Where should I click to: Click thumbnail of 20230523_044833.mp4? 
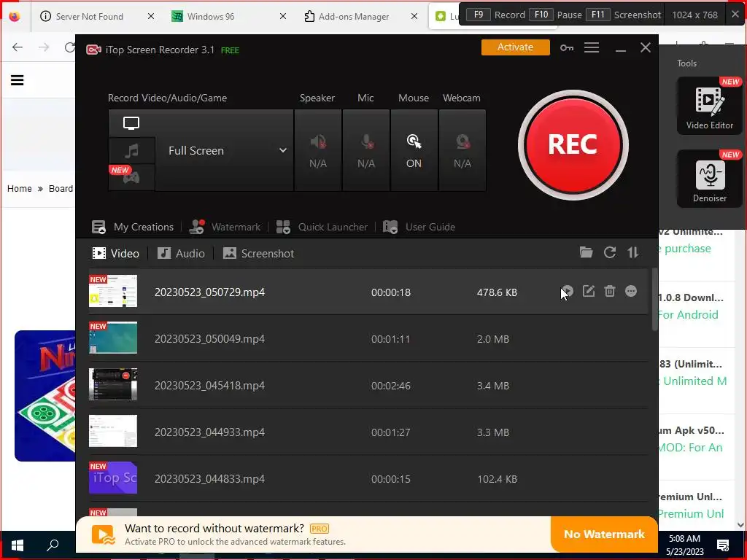click(x=113, y=478)
